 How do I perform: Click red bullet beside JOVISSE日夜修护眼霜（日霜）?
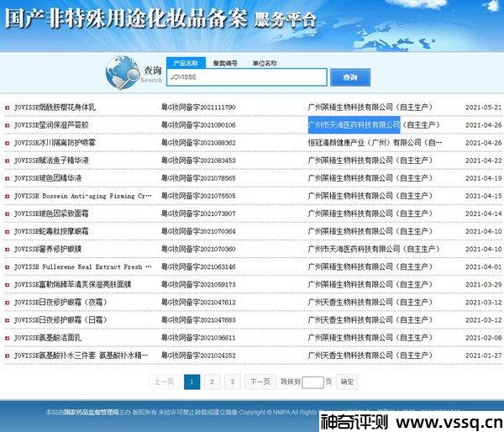[x=7, y=320]
